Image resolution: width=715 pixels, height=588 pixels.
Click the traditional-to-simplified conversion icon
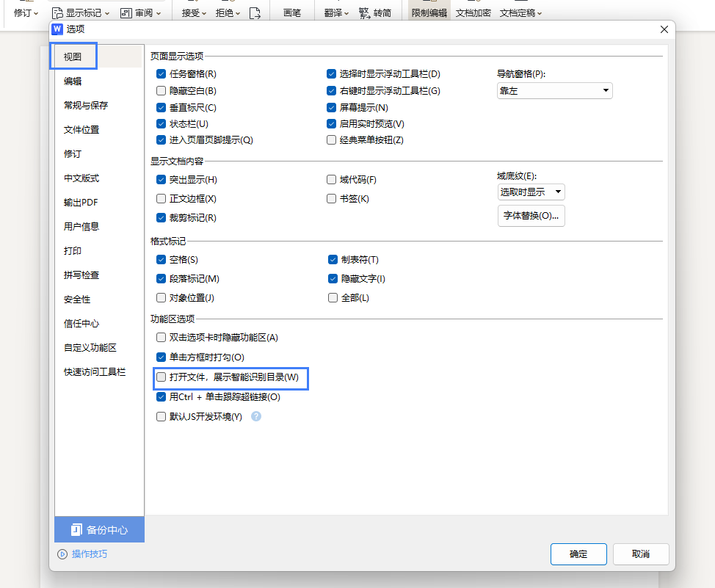point(364,13)
